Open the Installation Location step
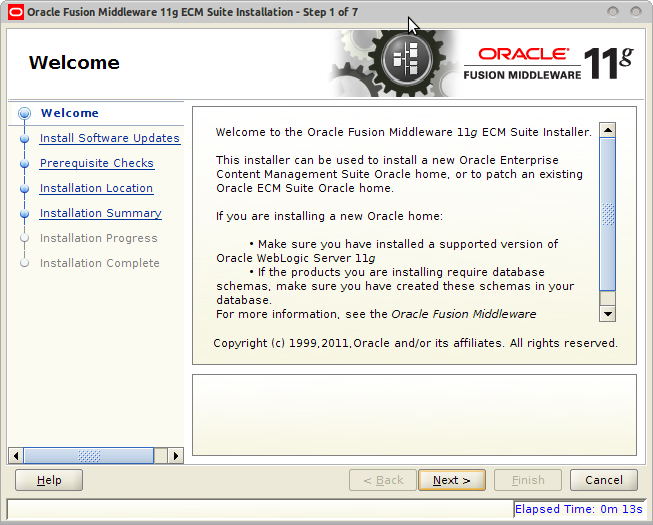Screen dimensions: 653x525 pyautogui.click(x=96, y=188)
